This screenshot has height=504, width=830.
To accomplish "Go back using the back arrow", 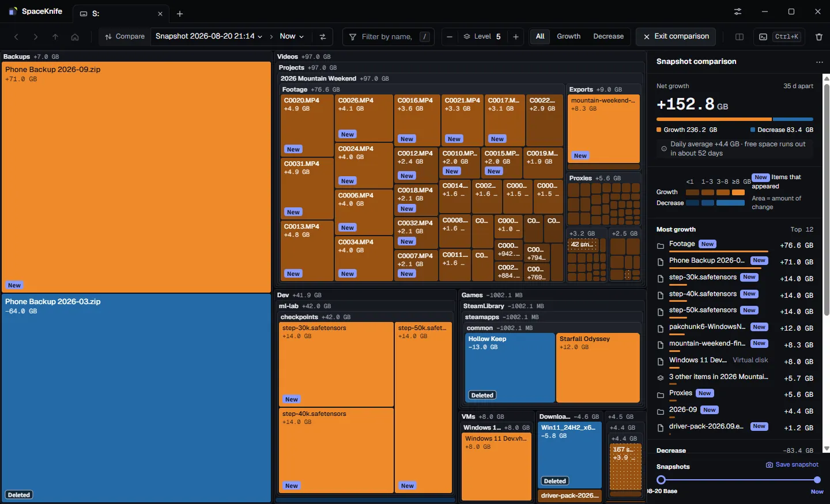I will [16, 37].
